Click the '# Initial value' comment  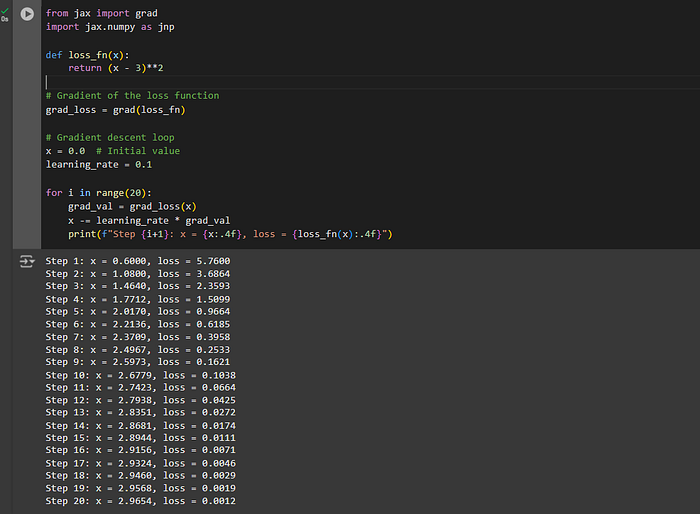[x=138, y=151]
